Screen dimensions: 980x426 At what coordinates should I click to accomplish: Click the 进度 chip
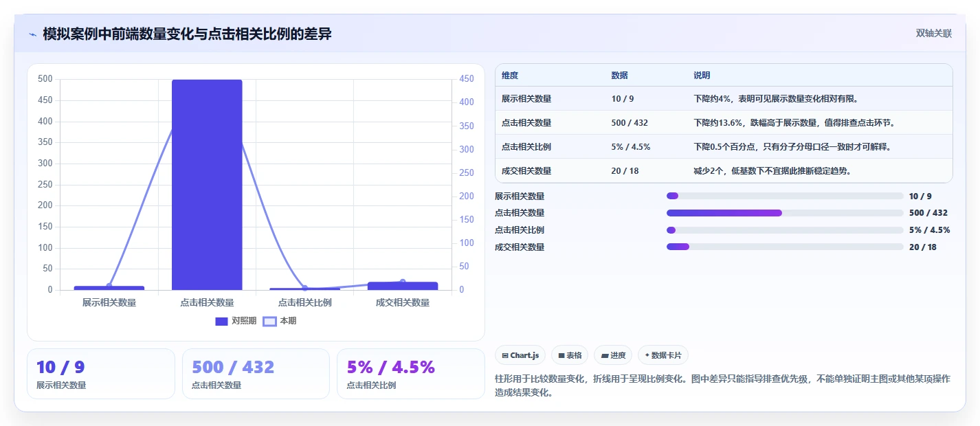pos(613,355)
